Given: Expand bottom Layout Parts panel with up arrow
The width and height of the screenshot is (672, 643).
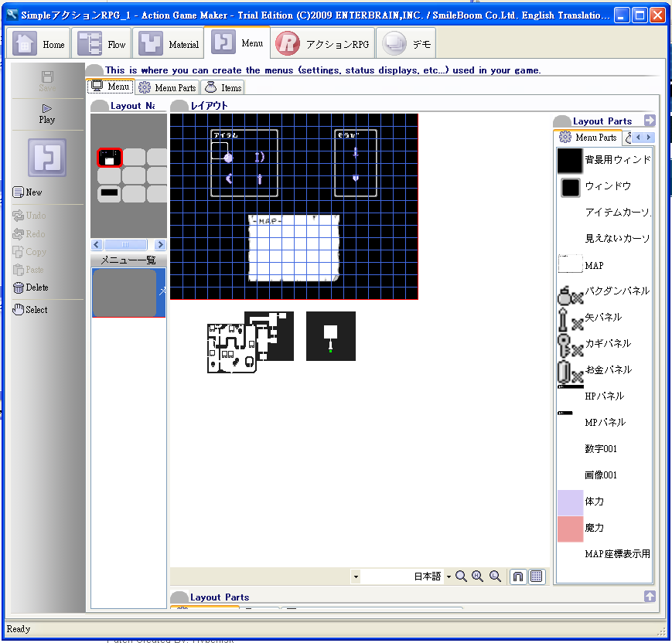Looking at the screenshot, I should (650, 596).
